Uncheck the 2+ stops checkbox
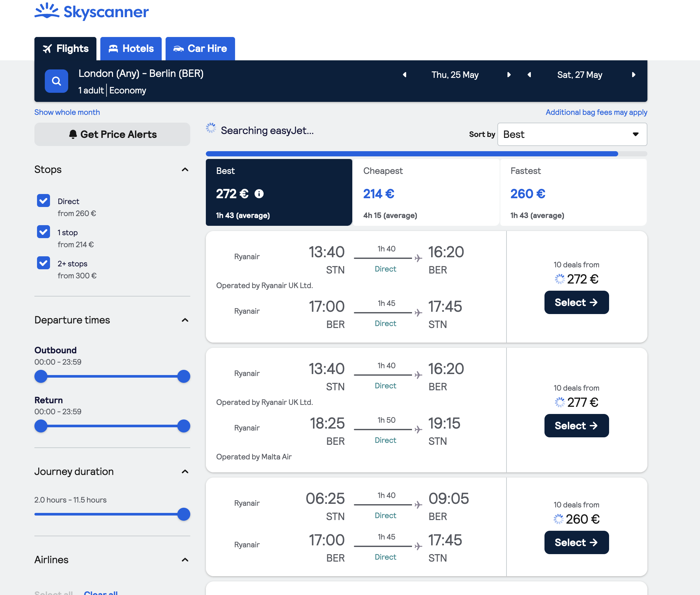 [x=44, y=263]
